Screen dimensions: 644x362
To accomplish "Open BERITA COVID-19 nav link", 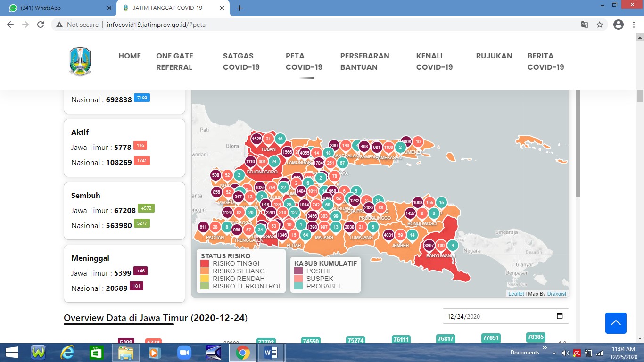I will point(545,61).
